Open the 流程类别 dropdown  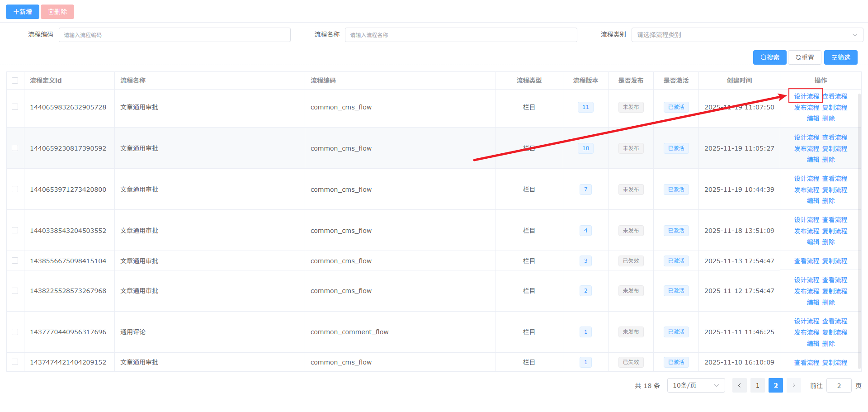pos(747,35)
